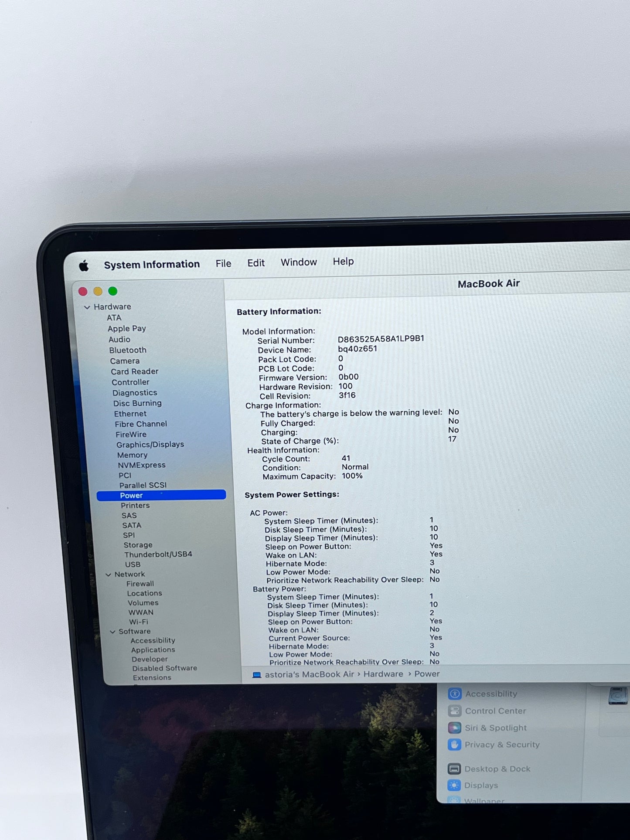Image resolution: width=630 pixels, height=840 pixels.
Task: Select Parallel SCSI in the sidebar
Action: coord(143,485)
